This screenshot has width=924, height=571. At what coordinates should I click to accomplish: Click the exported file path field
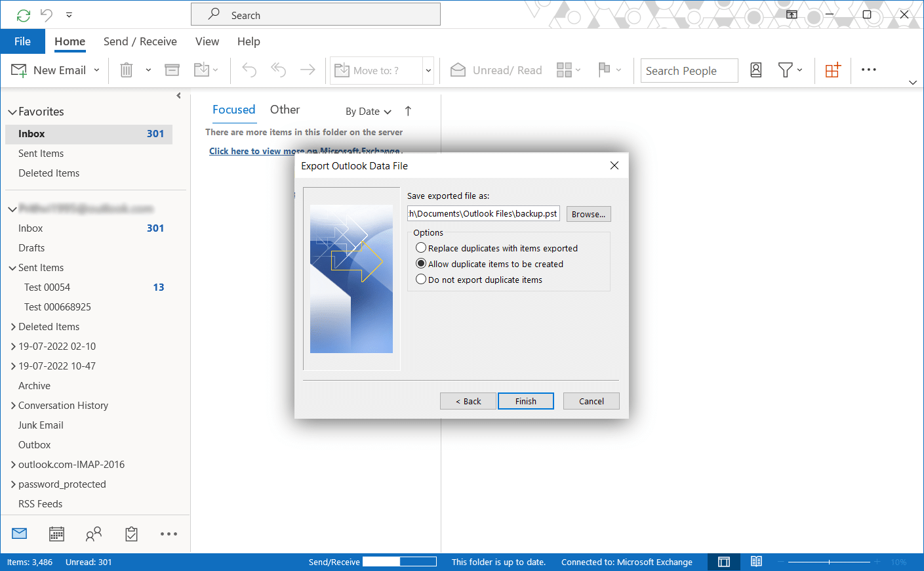point(483,213)
